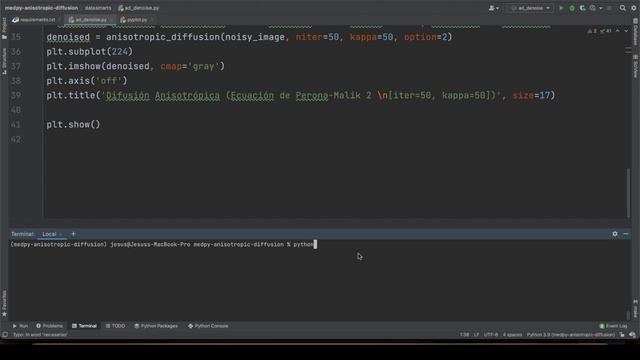The height and width of the screenshot is (360, 640).
Task: Hide the terminal panel with minus icon
Action: pos(626,234)
